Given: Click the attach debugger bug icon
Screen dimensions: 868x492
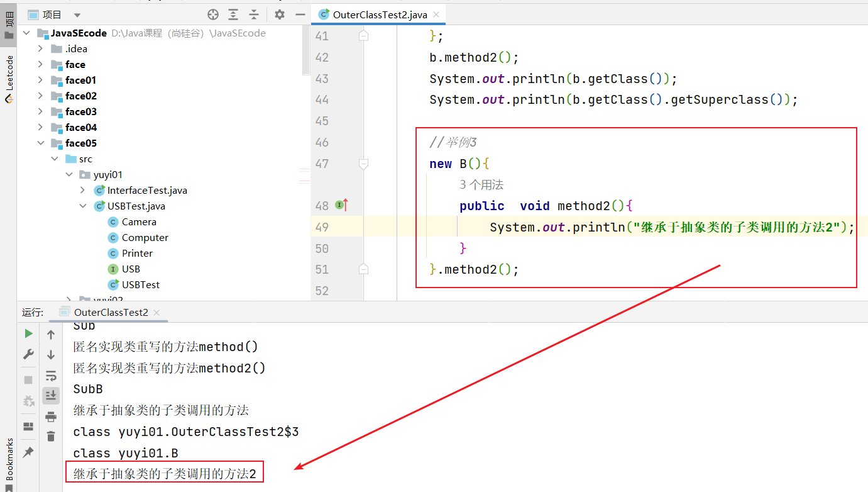Looking at the screenshot, I should 28,401.
